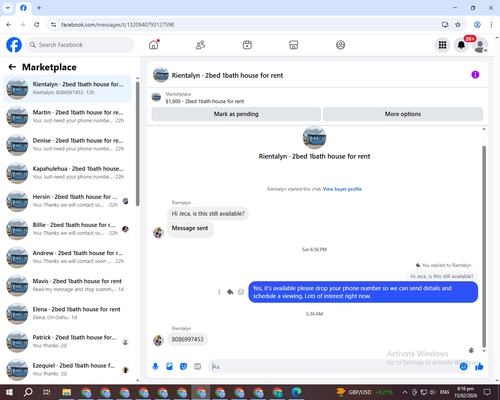Open the Chrome profile icon
Screen dimensions: 500x400
(477, 24)
